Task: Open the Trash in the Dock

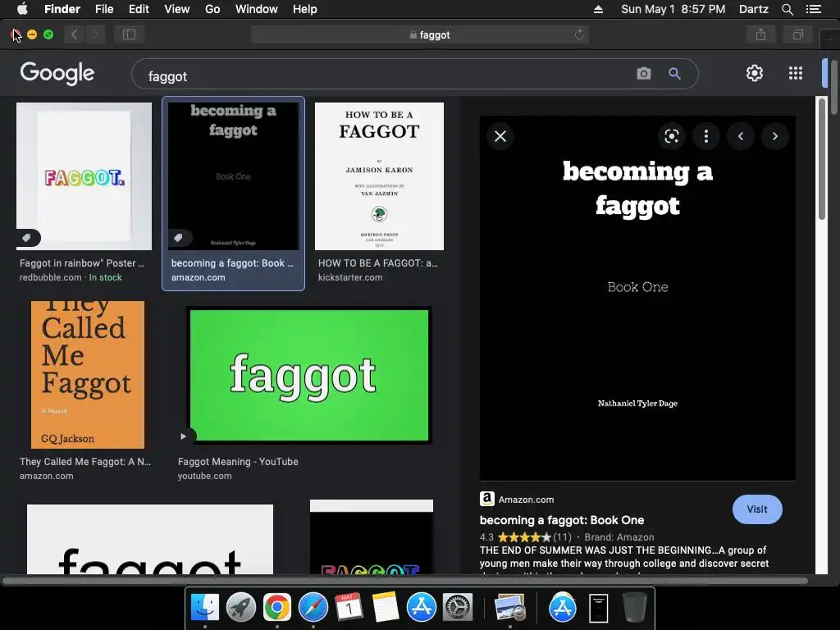Action: tap(635, 608)
